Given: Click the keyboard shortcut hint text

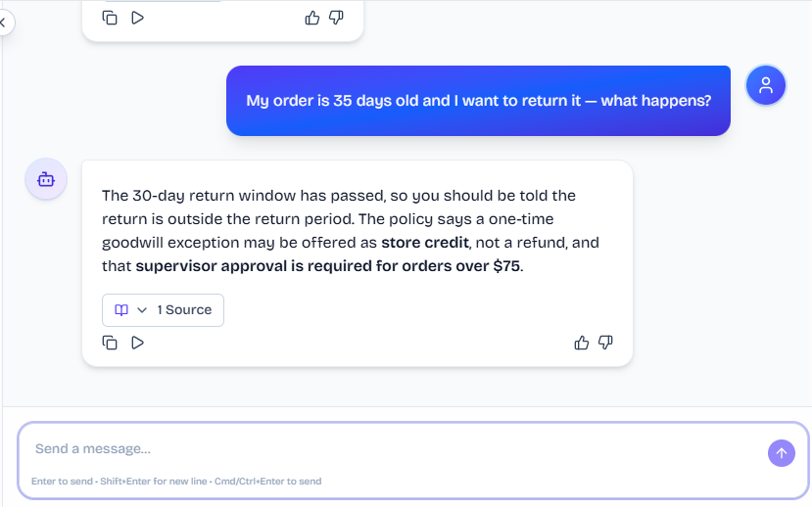Looking at the screenshot, I should tap(176, 482).
